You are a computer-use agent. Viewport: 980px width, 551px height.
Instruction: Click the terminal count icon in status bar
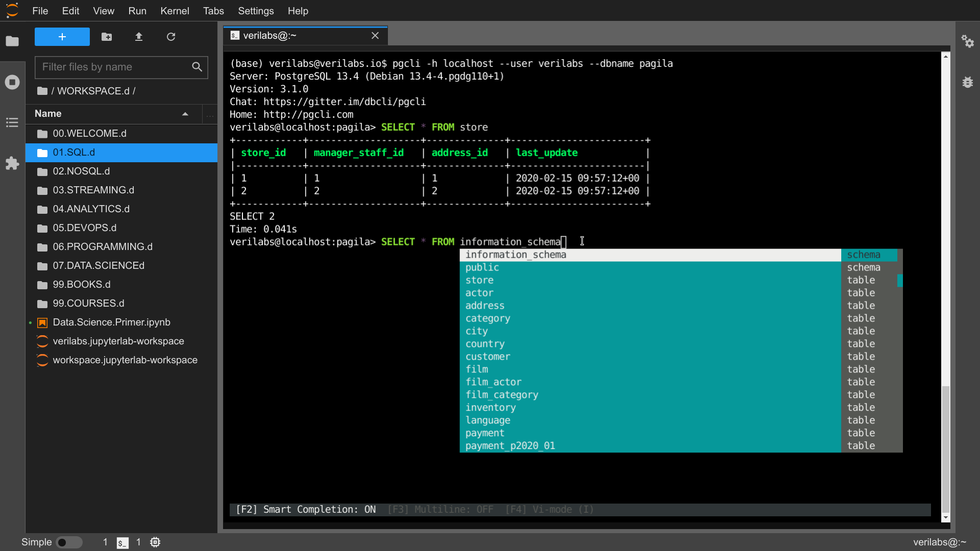click(x=122, y=542)
